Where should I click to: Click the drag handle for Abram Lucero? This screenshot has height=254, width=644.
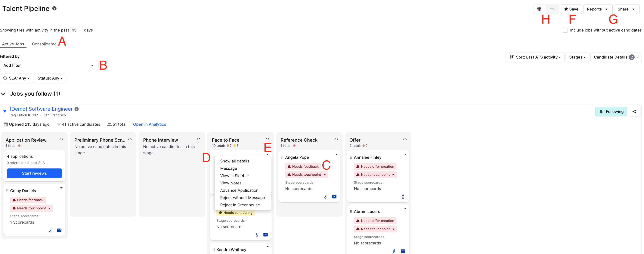pyautogui.click(x=351, y=212)
